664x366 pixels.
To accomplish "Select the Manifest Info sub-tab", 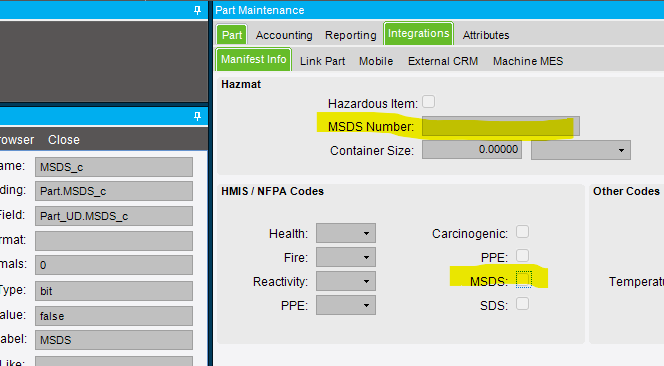I will point(254,59).
